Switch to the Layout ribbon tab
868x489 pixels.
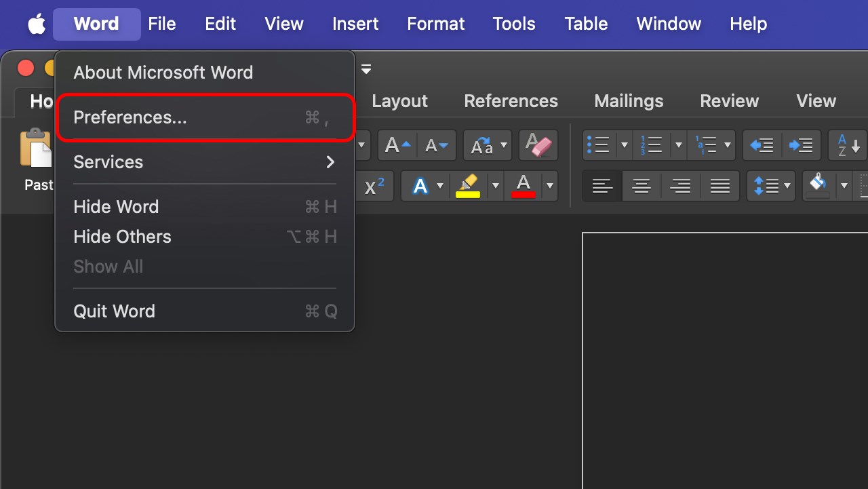point(399,101)
